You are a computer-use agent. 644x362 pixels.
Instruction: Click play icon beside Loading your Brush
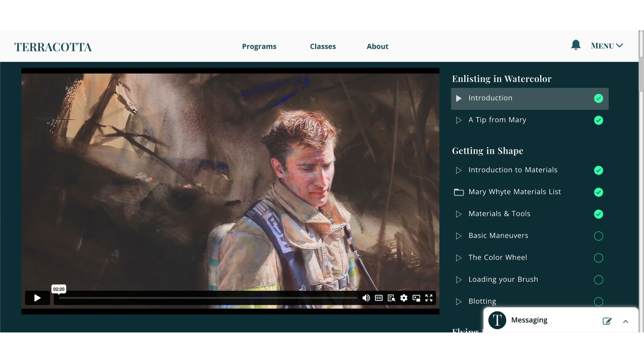coord(459,280)
